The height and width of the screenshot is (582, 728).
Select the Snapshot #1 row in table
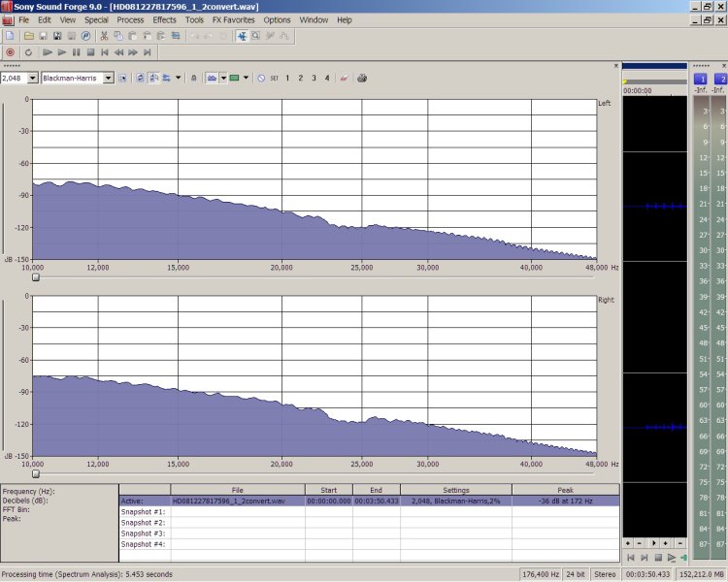pyautogui.click(x=144, y=512)
